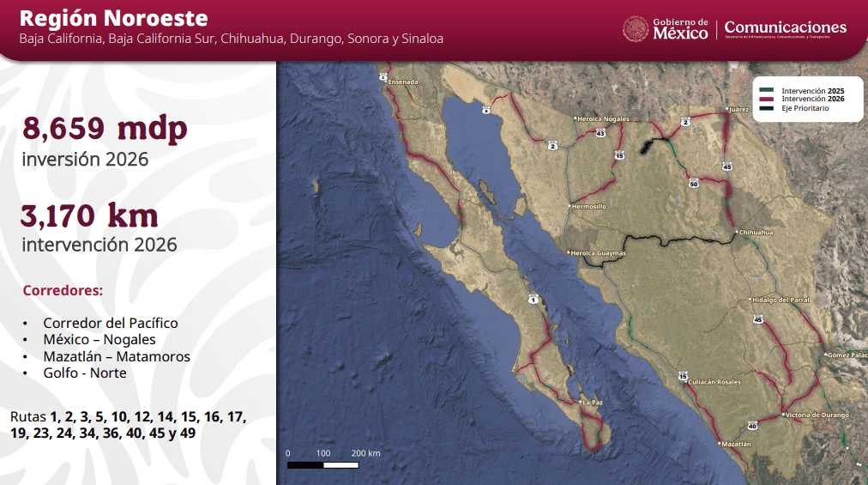Click the Comunicaciones header title
This screenshot has width=868, height=485.
pyautogui.click(x=785, y=27)
